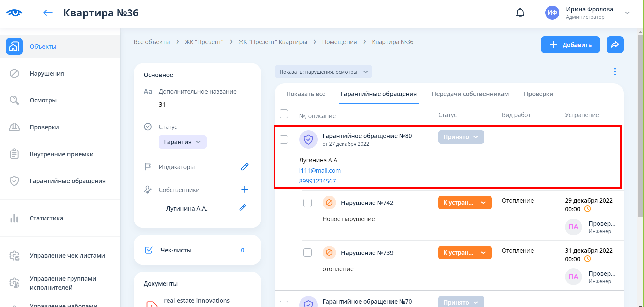
Task: Click the notification bell icon
Action: click(520, 13)
